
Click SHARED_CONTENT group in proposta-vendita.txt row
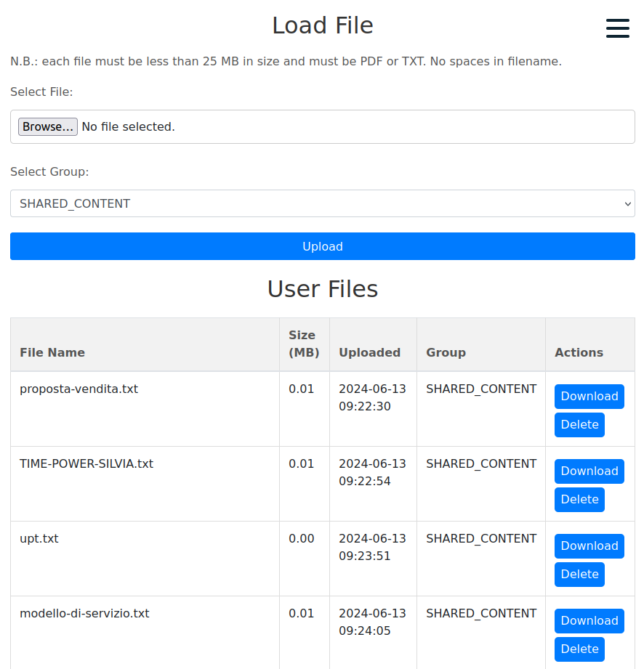[x=481, y=389]
